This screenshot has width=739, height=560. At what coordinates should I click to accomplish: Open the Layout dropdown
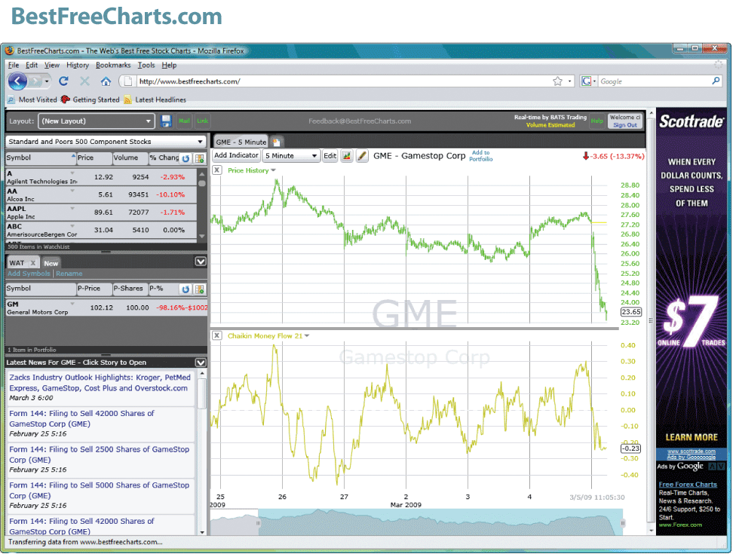tap(96, 121)
